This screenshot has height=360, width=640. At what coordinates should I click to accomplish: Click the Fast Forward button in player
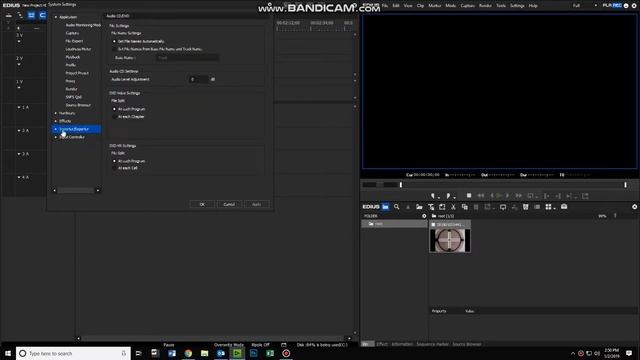tap(518, 196)
